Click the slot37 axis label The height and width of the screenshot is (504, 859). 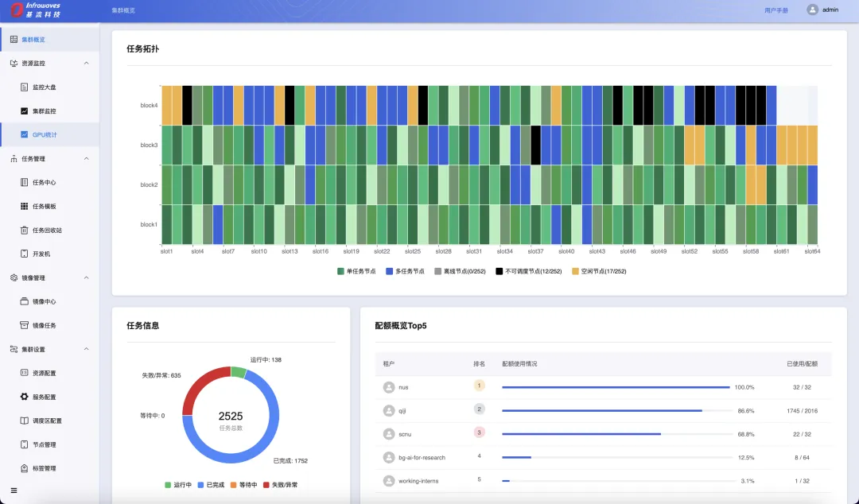point(535,251)
